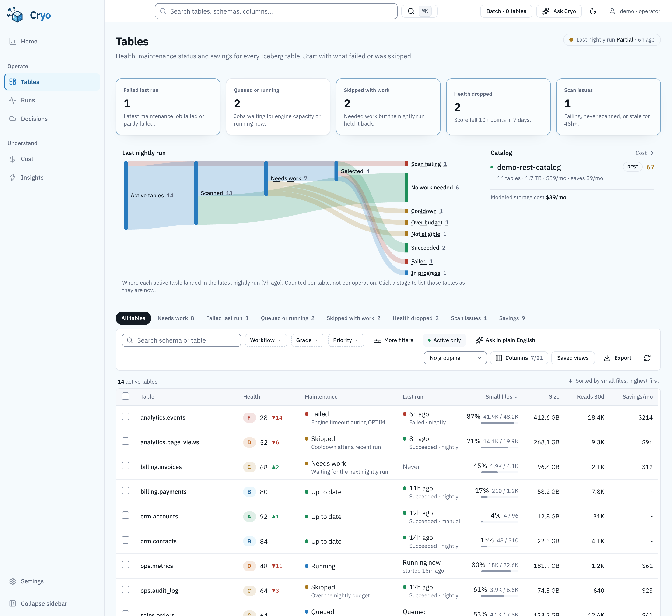Expand the Priority filter dropdown
Image resolution: width=672 pixels, height=616 pixels.
pos(346,340)
